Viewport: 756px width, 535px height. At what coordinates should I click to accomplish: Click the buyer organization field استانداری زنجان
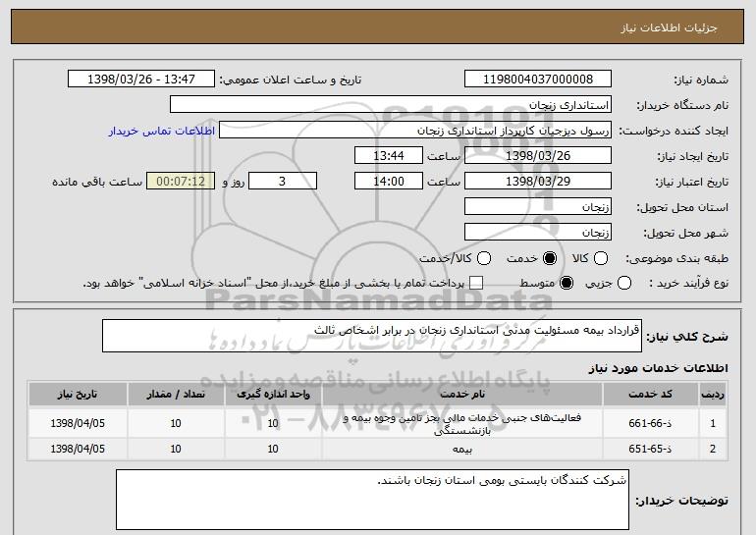pos(391,105)
